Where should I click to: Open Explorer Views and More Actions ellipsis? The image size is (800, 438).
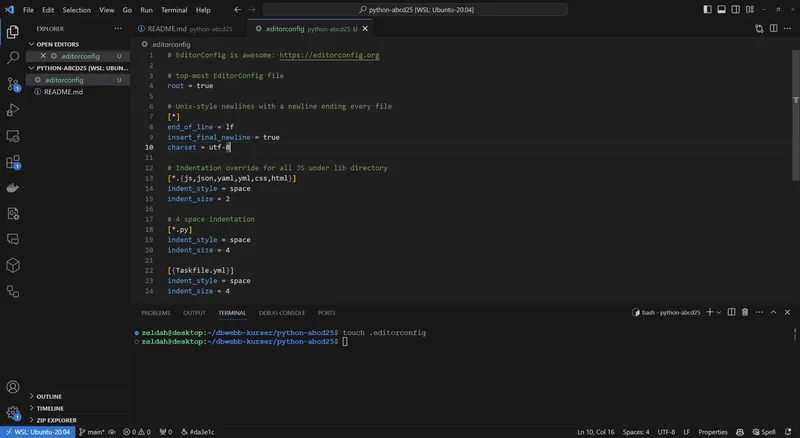coord(118,29)
